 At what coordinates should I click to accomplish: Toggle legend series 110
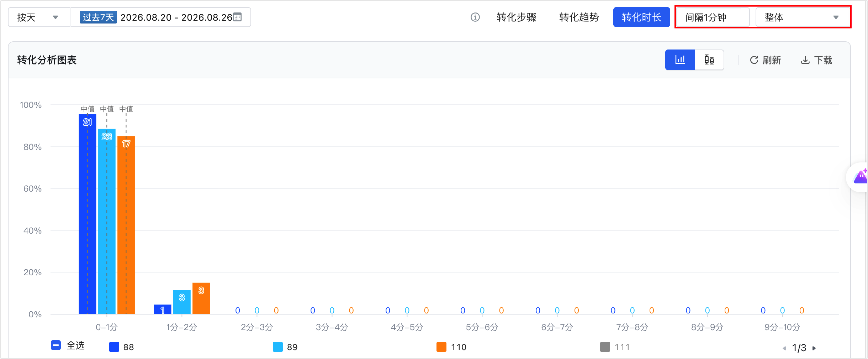[x=451, y=347]
